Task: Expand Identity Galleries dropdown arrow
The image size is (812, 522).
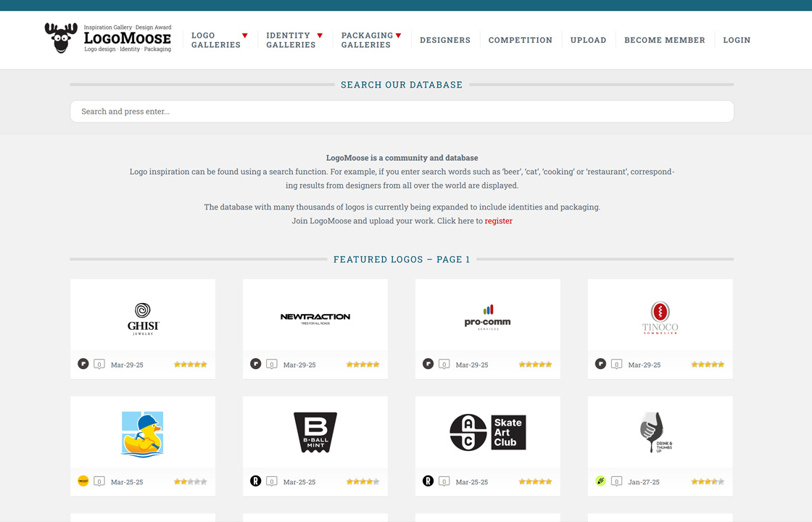Action: pos(320,36)
